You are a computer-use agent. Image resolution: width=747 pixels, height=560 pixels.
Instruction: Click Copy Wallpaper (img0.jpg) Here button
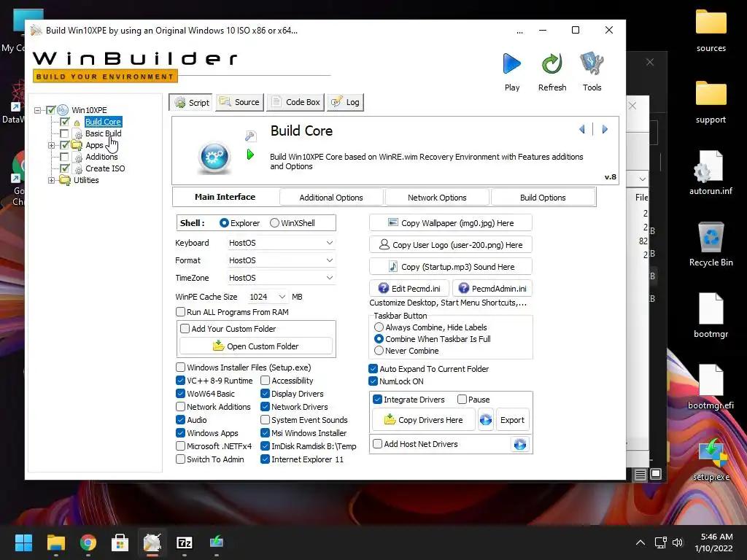pyautogui.click(x=451, y=223)
